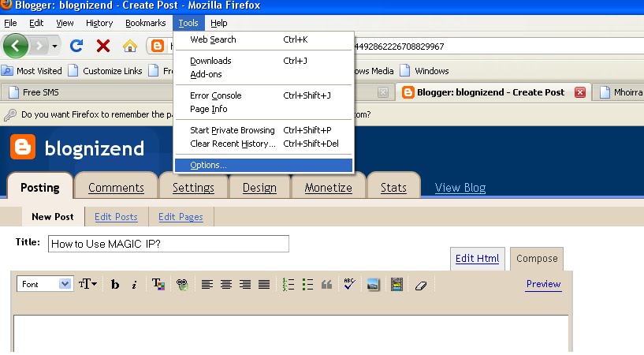This screenshot has width=644, height=355.
Task: Select Clear Recent History
Action: click(263, 144)
